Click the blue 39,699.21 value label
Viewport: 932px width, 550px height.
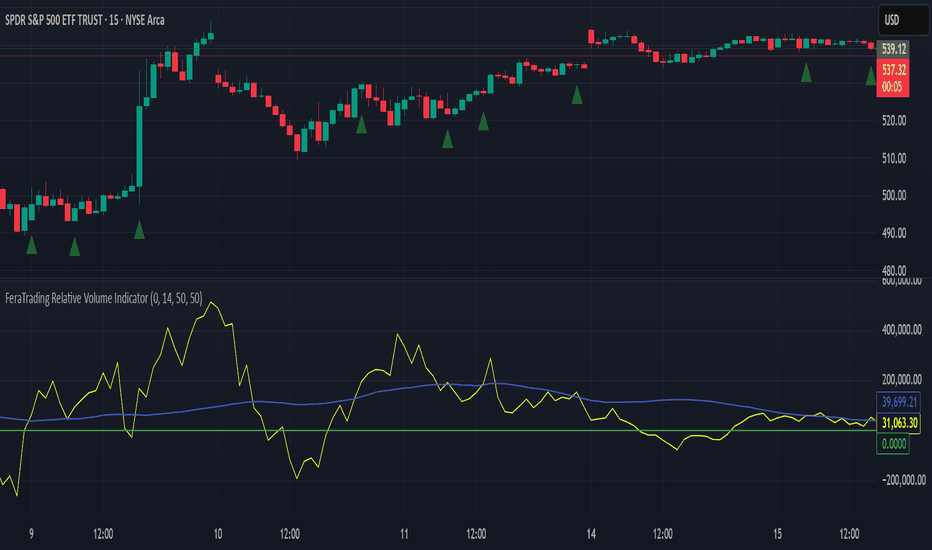coord(899,402)
